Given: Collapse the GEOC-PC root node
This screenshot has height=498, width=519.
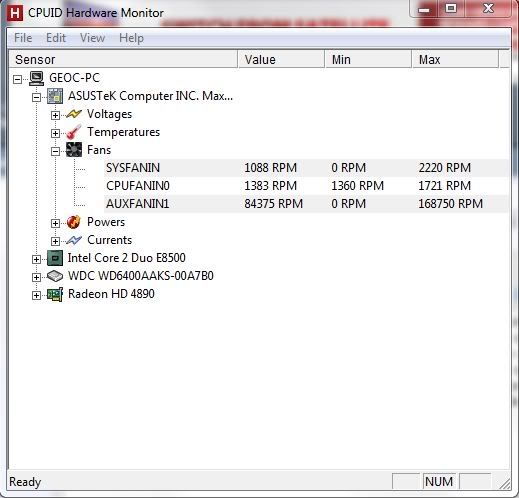Looking at the screenshot, I should coord(17,79).
